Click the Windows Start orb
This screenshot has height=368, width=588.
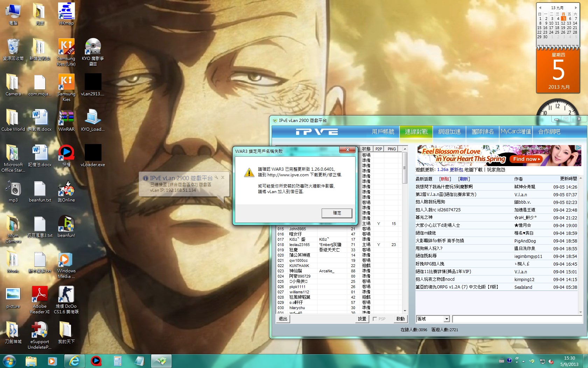[x=9, y=361]
